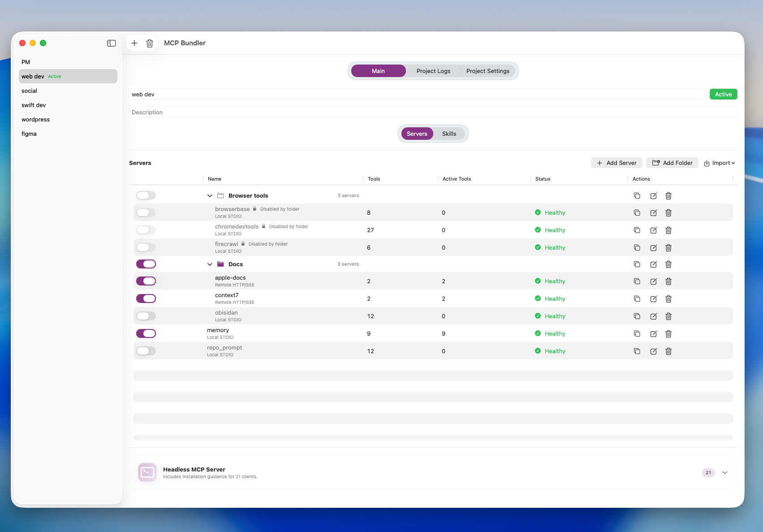Enable the obisidan server toggle
The width and height of the screenshot is (763, 532).
coord(146,316)
